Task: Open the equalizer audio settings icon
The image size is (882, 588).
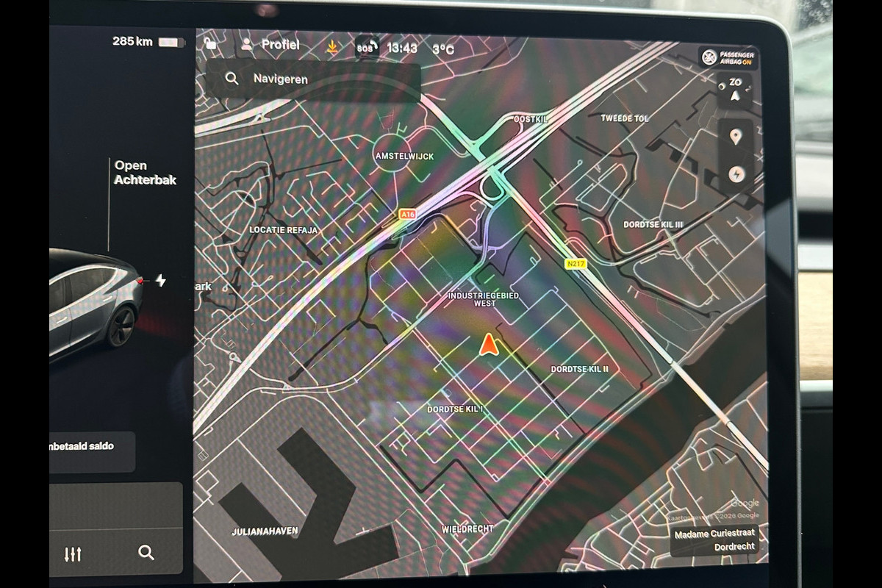Action: point(73,553)
